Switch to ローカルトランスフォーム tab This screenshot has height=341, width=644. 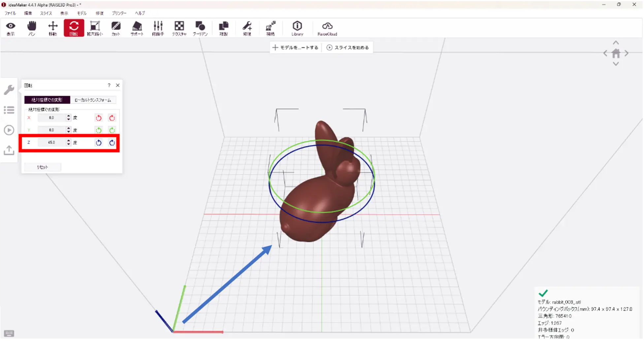(93, 100)
